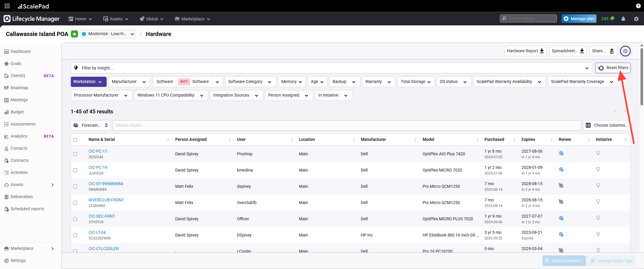Check the select-all checkbox in table header
The height and width of the screenshot is (269, 644).
[75, 140]
